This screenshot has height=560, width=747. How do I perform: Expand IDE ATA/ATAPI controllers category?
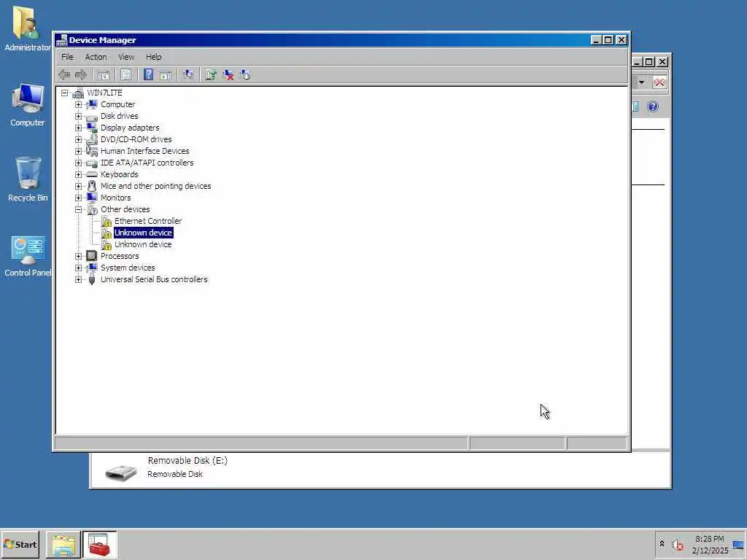tap(78, 163)
